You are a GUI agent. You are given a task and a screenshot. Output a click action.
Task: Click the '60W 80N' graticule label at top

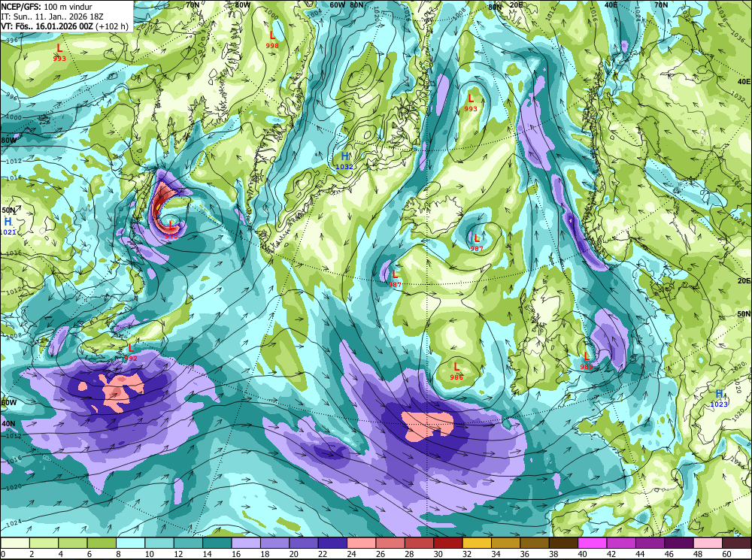click(x=346, y=5)
